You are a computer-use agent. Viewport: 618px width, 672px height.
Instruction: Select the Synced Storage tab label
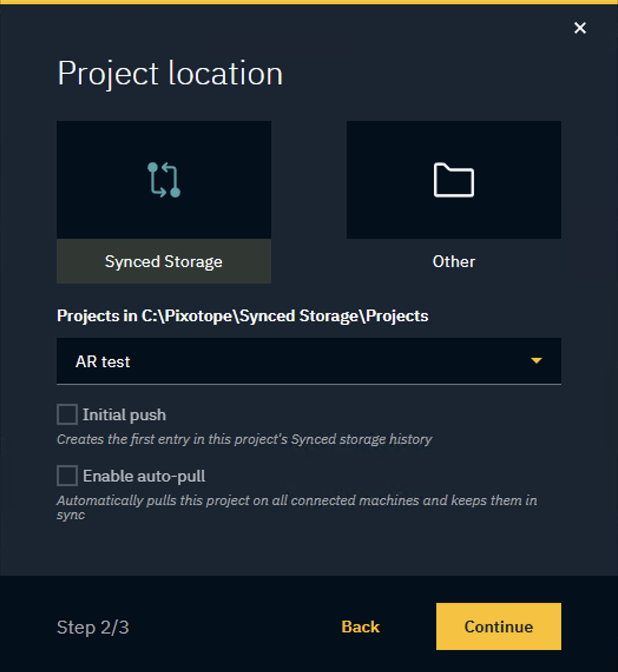click(x=163, y=261)
